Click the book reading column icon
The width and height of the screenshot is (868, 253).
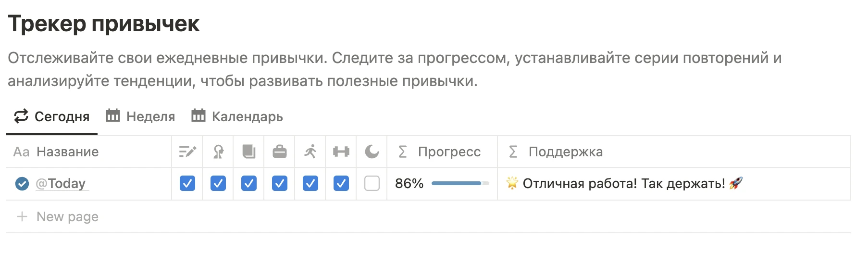coord(249,152)
